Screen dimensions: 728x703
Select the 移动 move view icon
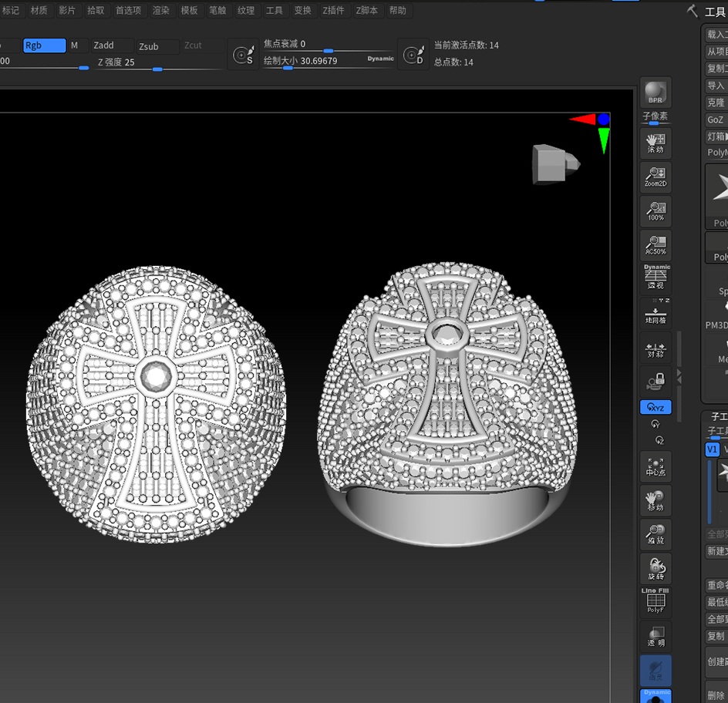[656, 500]
